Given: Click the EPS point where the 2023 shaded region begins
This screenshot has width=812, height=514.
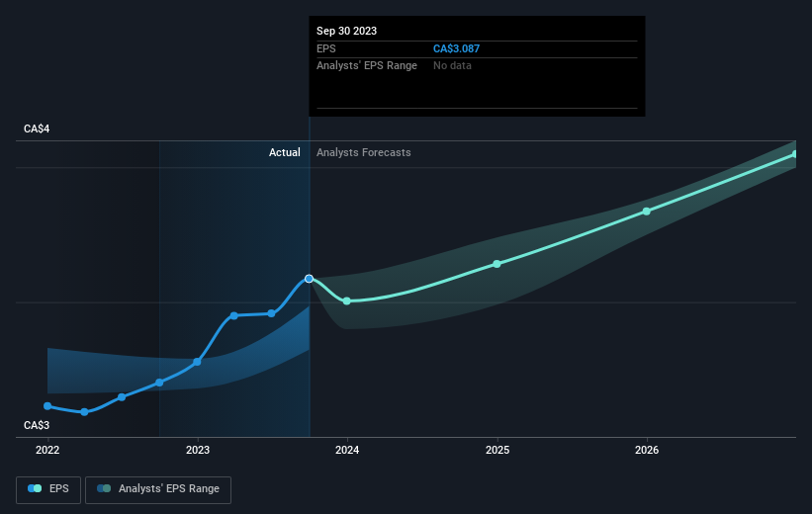Looking at the screenshot, I should tap(159, 383).
